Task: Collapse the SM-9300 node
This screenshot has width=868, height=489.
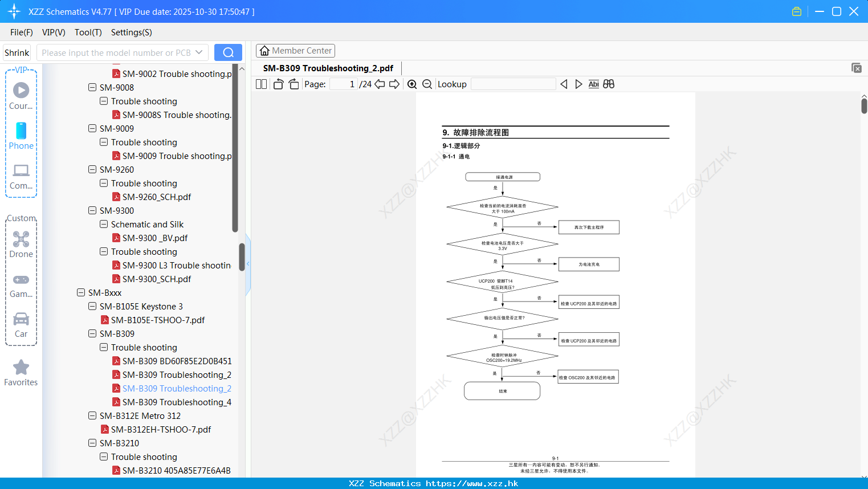Action: (x=92, y=210)
